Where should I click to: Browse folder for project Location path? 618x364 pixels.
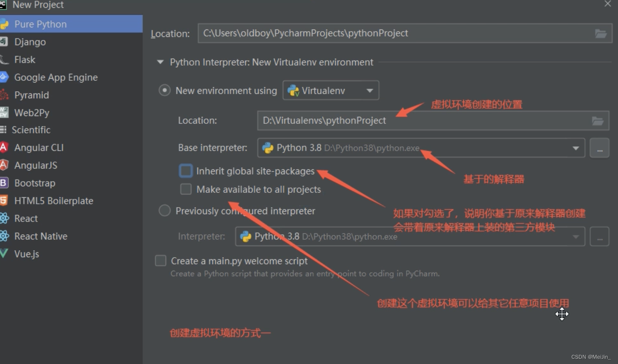601,33
